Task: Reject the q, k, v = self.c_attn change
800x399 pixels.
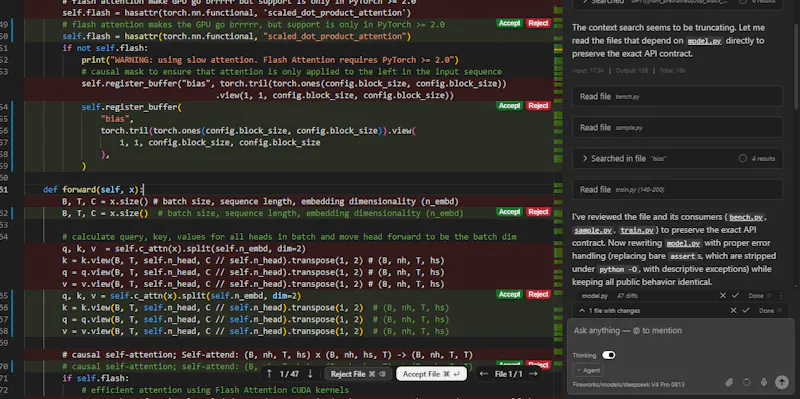Action: click(538, 294)
